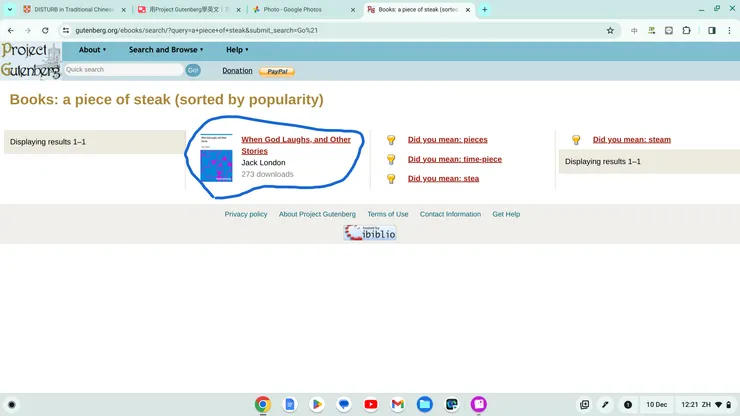Expand the About menu
740x416 pixels.
pos(92,50)
